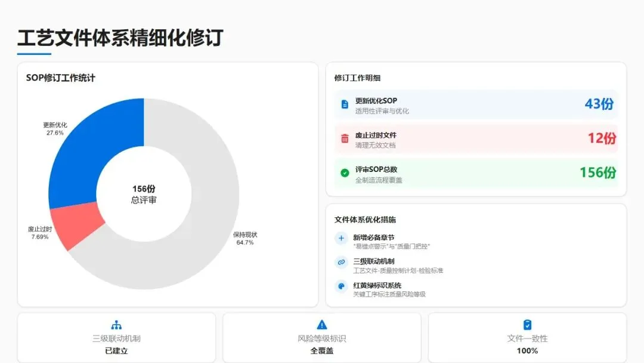The image size is (644, 363).
Task: Click the 156份 总评审 donut center label
Action: [x=144, y=195]
